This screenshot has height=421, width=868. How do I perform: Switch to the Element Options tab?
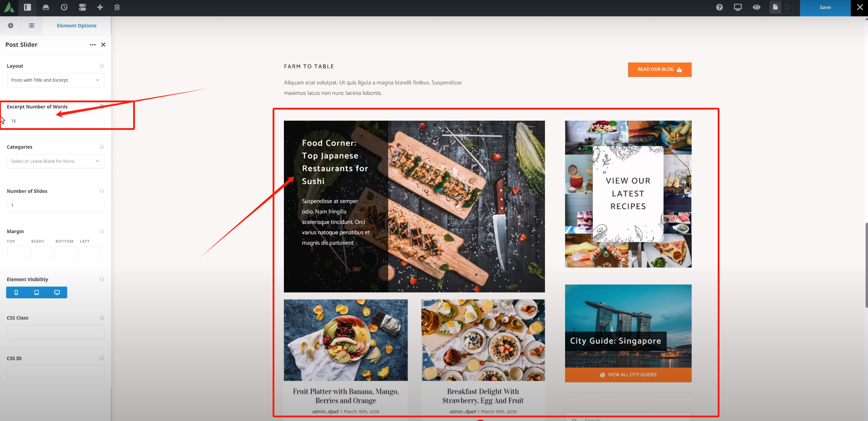(77, 26)
